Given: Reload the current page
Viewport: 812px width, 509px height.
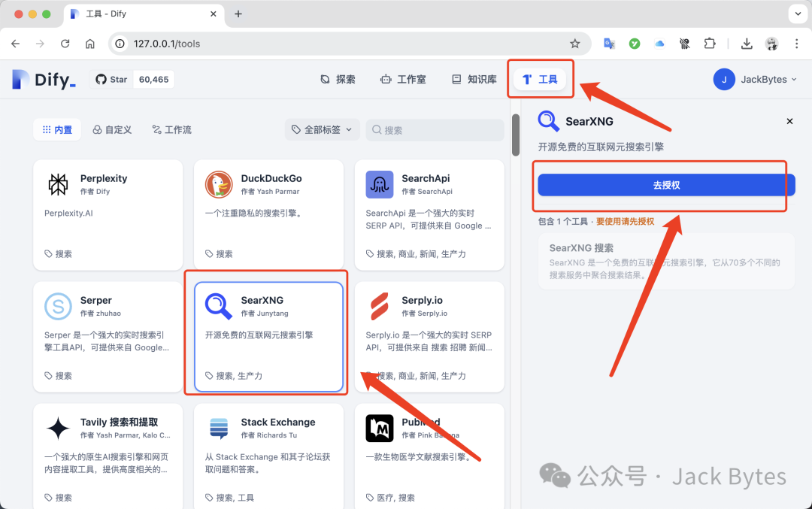Looking at the screenshot, I should point(65,44).
